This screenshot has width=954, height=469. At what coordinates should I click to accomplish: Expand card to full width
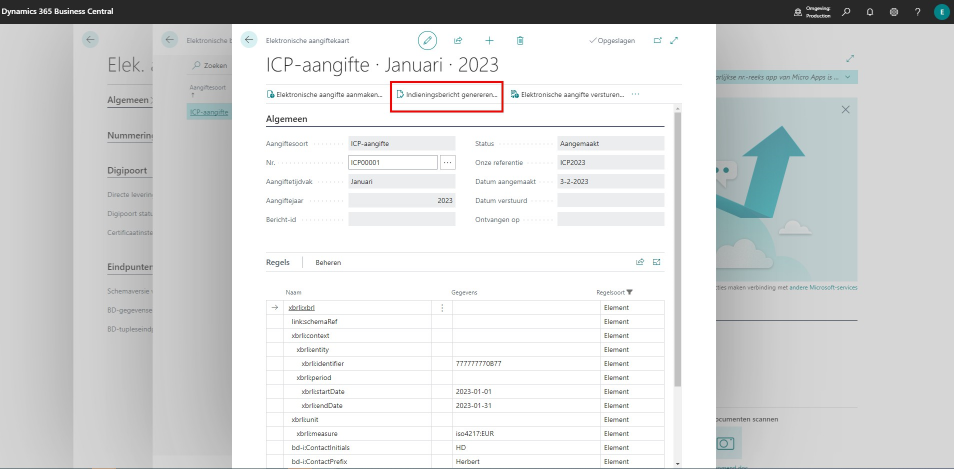[x=674, y=40]
